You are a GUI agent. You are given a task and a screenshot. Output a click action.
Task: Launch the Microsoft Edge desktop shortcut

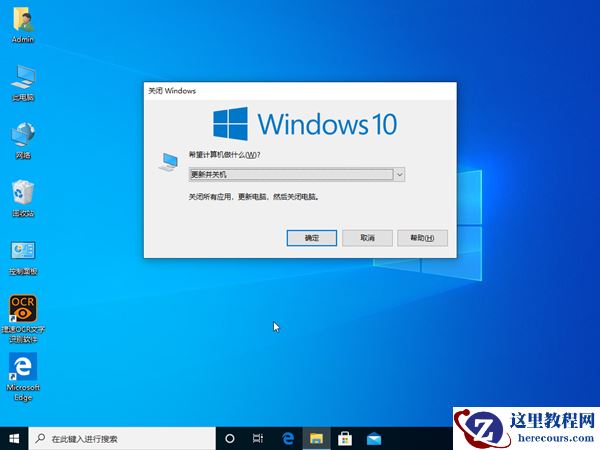click(23, 377)
